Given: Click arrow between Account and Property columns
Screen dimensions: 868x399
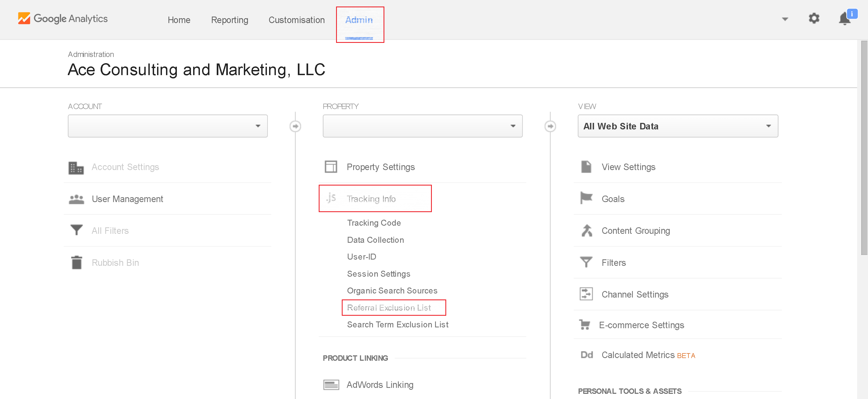Looking at the screenshot, I should [x=295, y=126].
